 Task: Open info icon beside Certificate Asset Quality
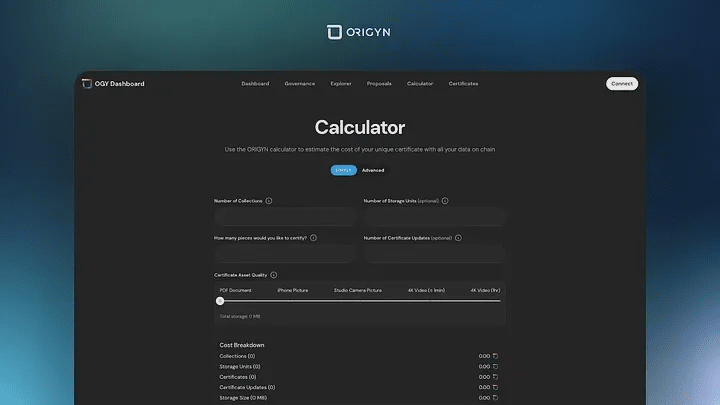coord(274,275)
